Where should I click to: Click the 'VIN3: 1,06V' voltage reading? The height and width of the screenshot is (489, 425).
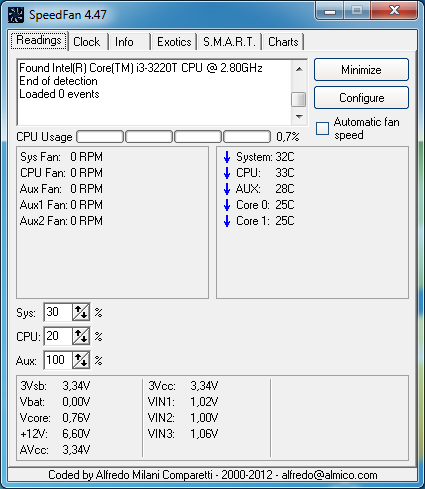click(x=183, y=434)
